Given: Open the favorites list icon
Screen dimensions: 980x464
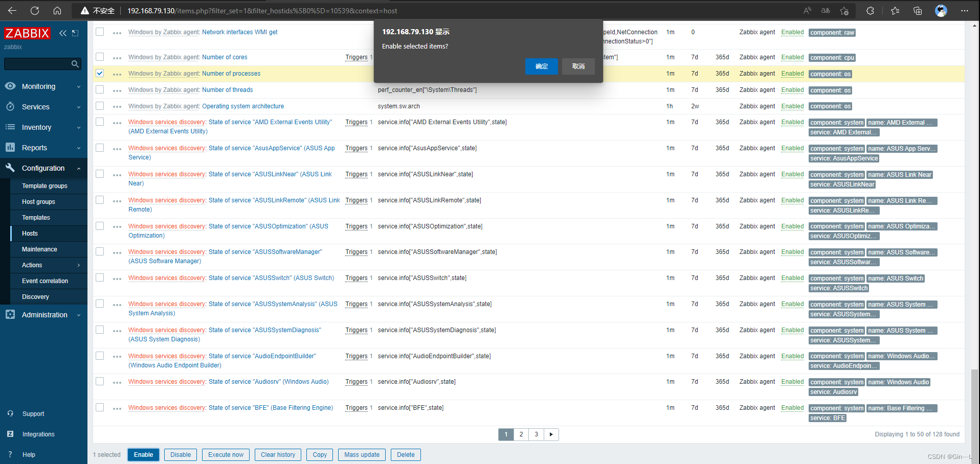Looking at the screenshot, I should pyautogui.click(x=895, y=11).
